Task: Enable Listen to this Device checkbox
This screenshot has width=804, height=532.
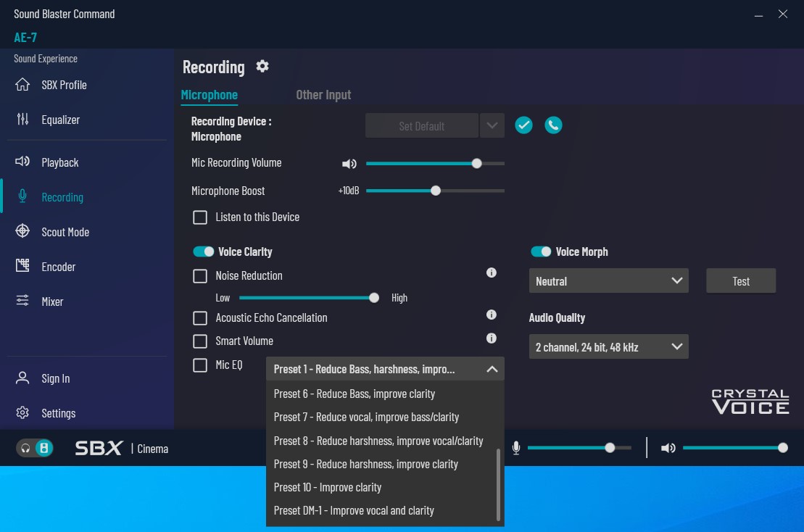Action: tap(200, 217)
